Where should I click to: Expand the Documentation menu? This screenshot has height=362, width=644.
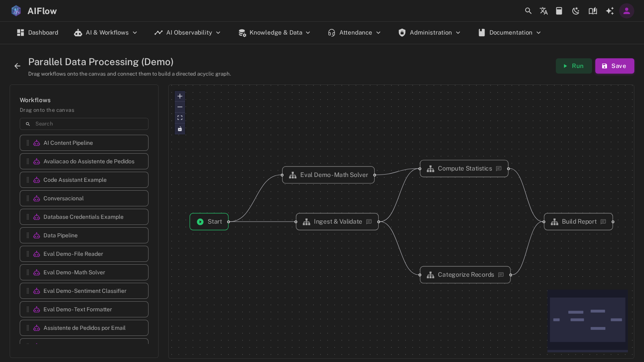point(510,33)
